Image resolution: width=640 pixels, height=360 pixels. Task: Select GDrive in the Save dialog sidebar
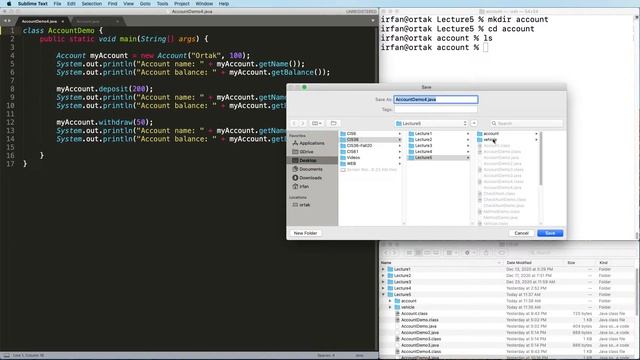(x=306, y=152)
